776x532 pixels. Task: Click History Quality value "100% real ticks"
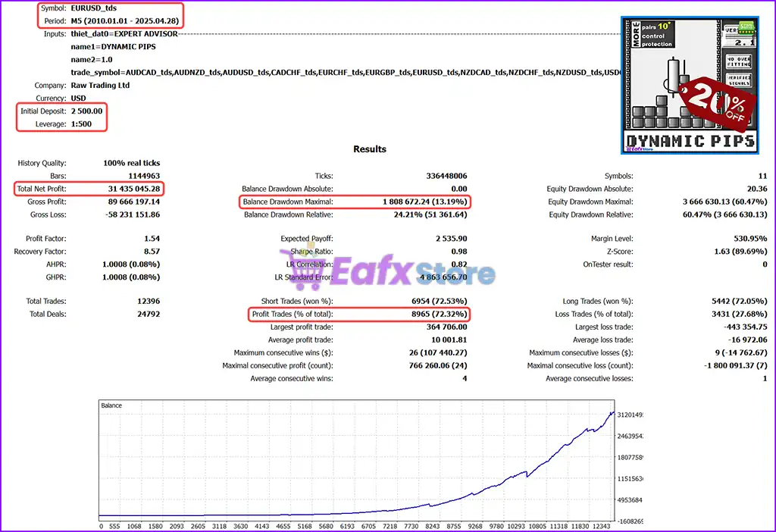tap(132, 163)
